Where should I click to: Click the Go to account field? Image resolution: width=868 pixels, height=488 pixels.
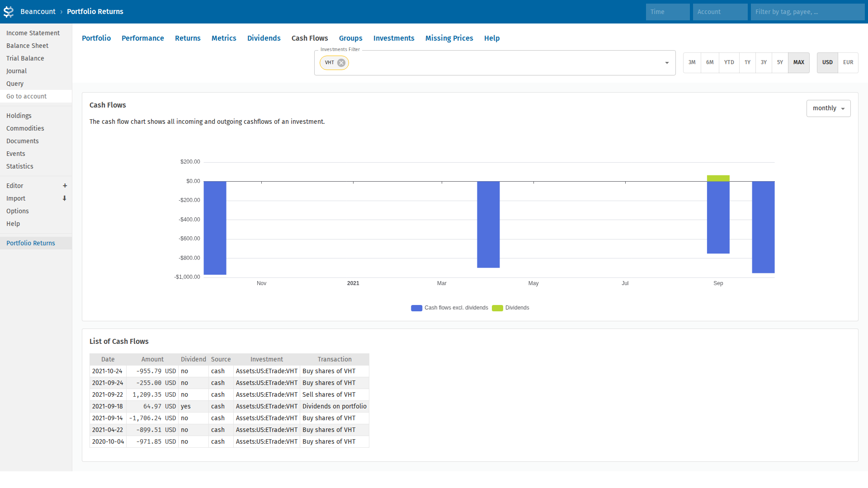36,96
